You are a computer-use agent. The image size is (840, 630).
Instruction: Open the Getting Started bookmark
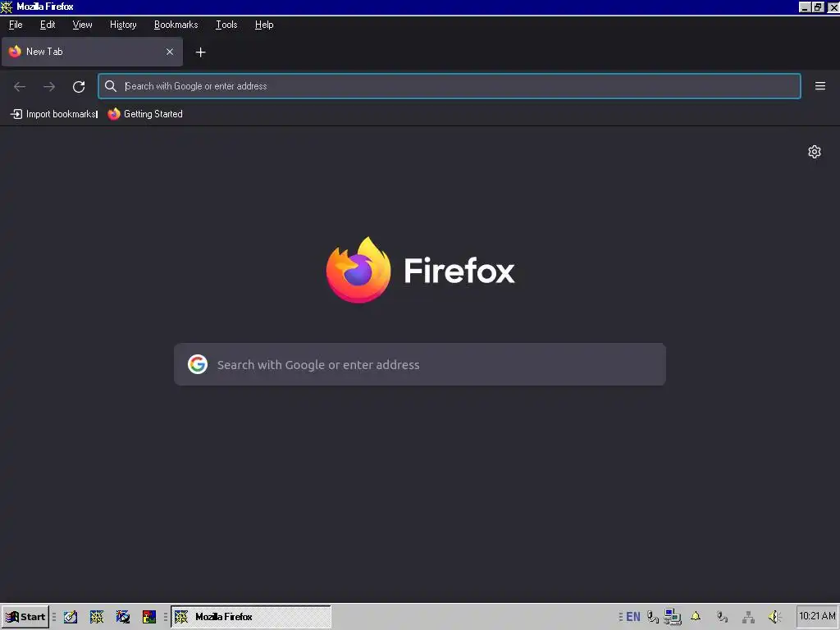pyautogui.click(x=145, y=113)
